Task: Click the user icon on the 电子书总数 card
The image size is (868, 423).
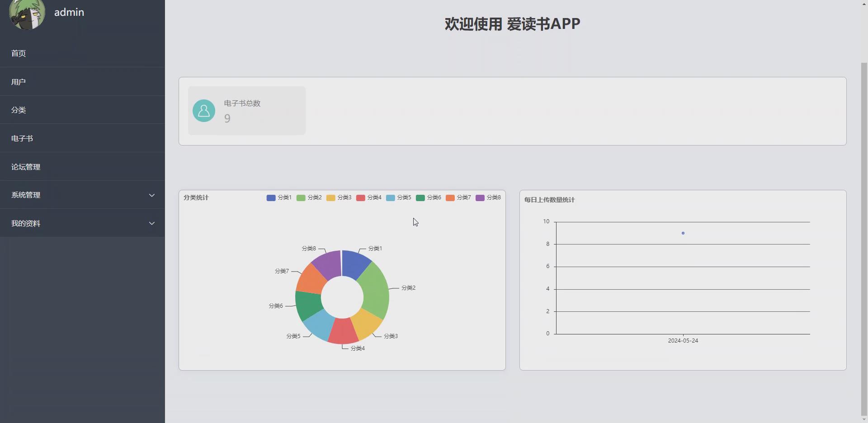Action: (204, 110)
